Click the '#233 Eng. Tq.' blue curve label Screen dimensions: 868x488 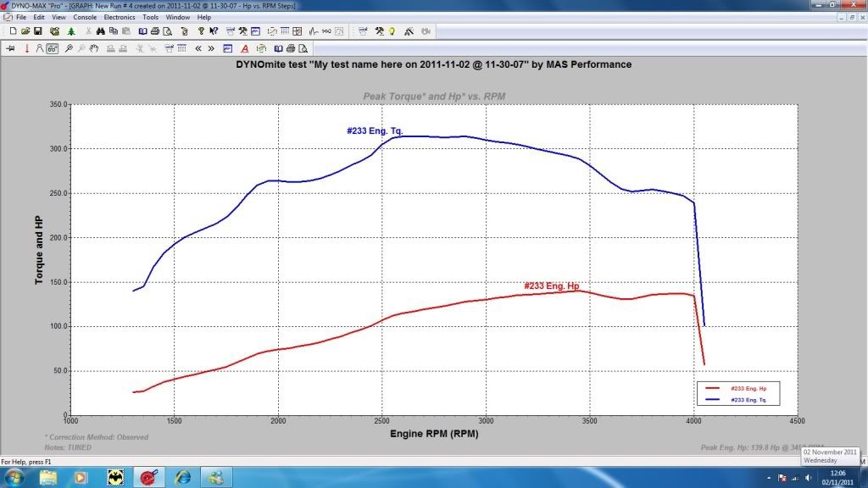click(375, 131)
